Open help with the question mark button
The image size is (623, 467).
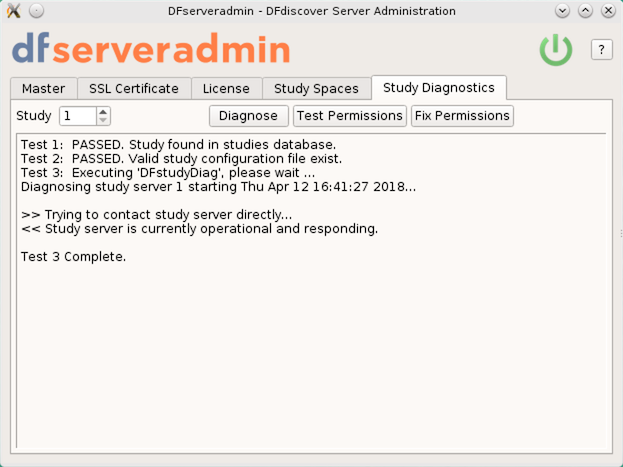pos(602,50)
